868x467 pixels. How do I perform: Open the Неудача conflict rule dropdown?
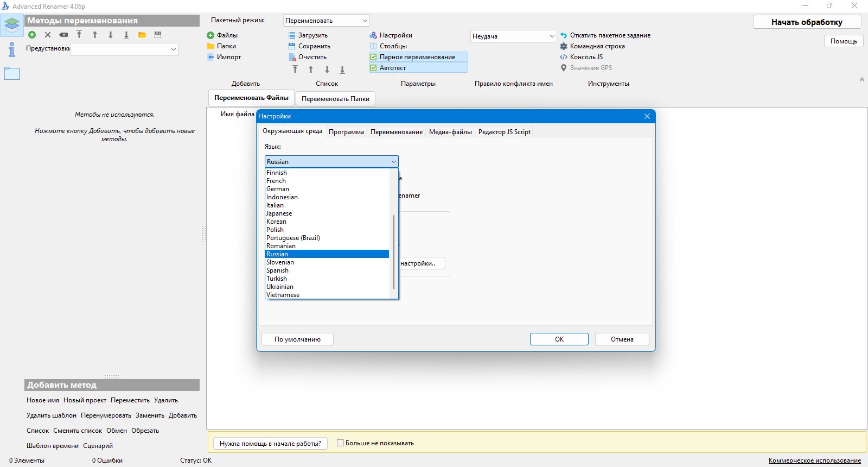pyautogui.click(x=513, y=36)
